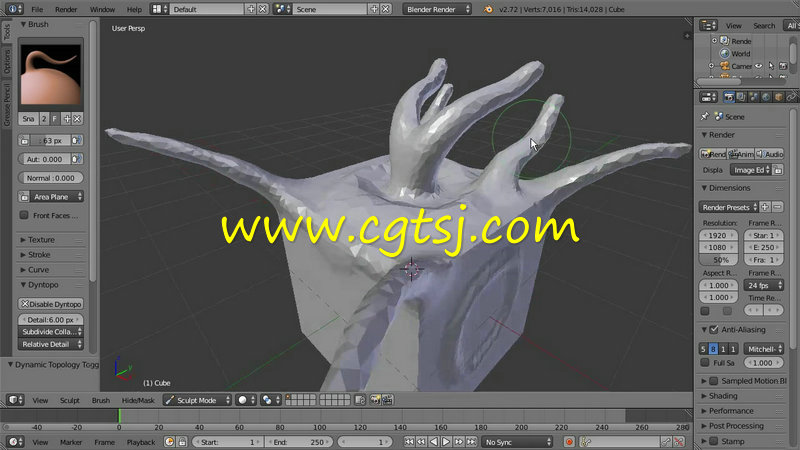
Task: Open the Area Plane dropdown
Action: (56, 197)
